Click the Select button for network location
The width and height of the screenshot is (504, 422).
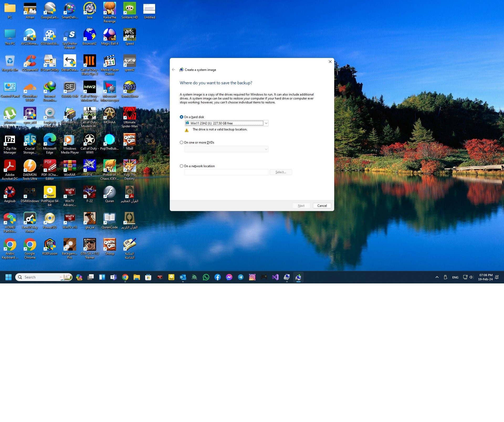pyautogui.click(x=281, y=172)
